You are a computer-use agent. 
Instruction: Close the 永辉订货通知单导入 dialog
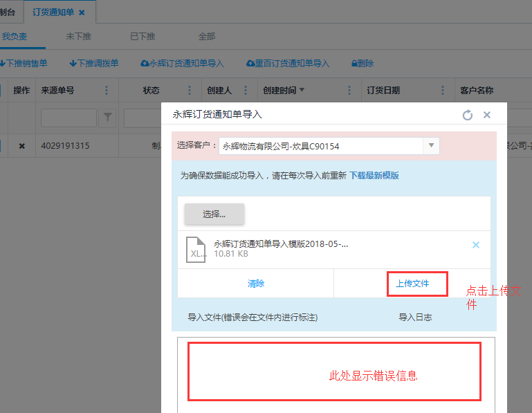pos(487,115)
